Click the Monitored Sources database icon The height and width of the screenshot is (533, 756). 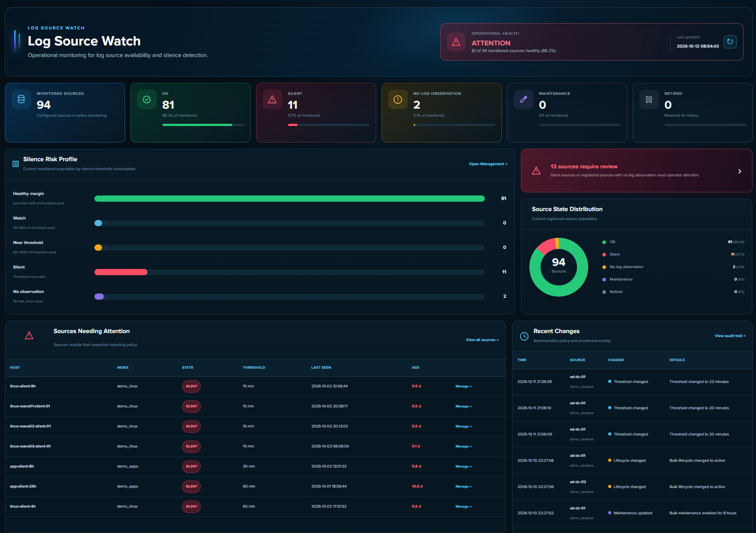click(21, 99)
